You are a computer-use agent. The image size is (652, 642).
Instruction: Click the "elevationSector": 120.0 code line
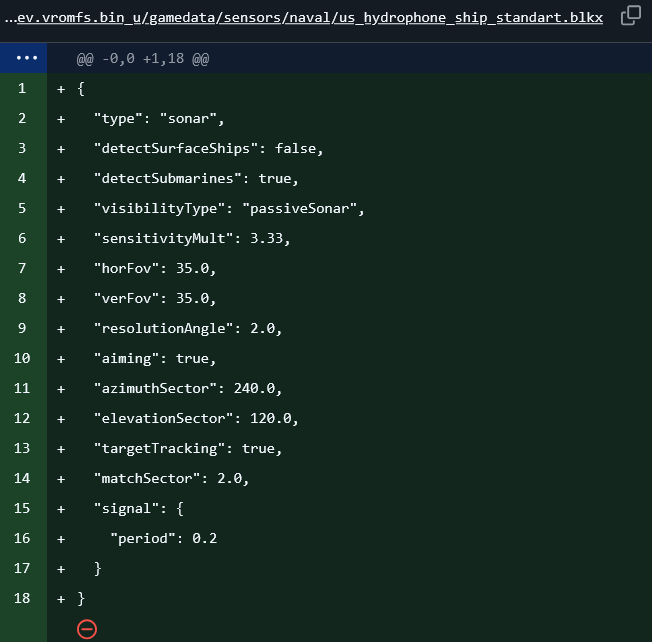pyautogui.click(x=196, y=419)
